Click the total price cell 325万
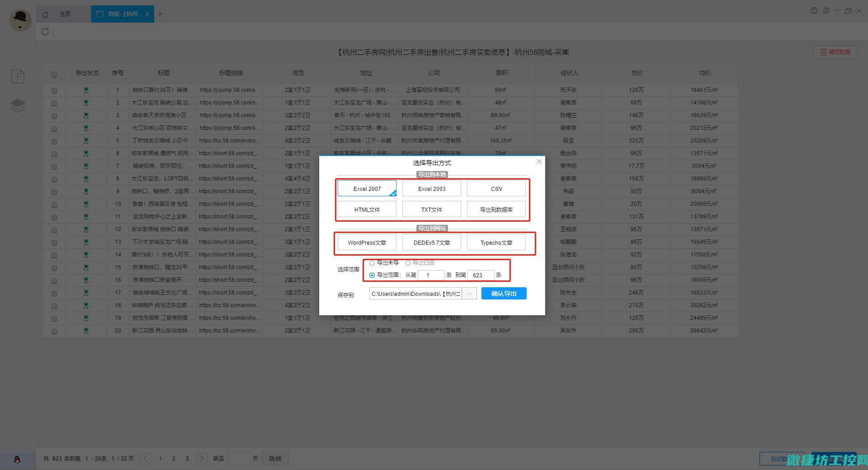Screen dimensions: 868x470 click(x=636, y=141)
